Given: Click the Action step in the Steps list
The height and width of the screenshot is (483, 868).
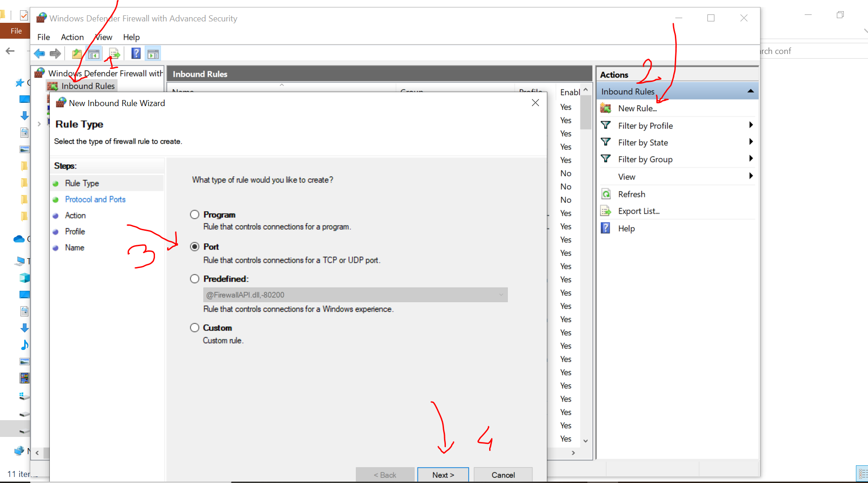Looking at the screenshot, I should click(75, 215).
